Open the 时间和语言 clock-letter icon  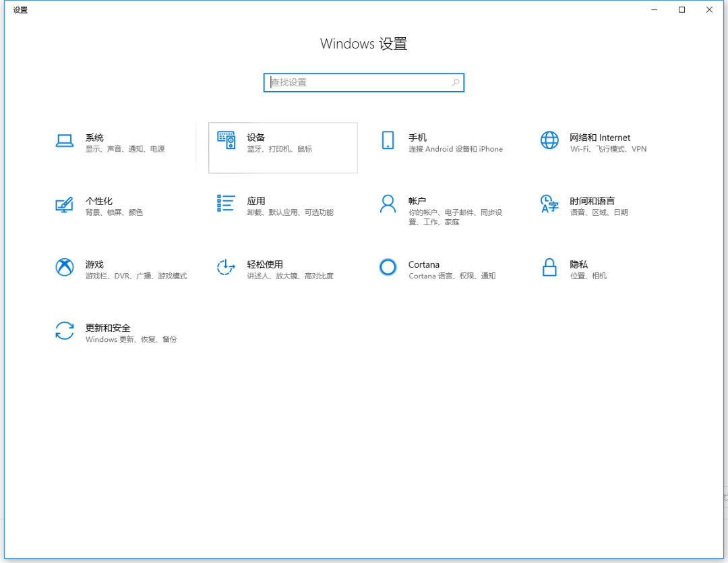pos(549,204)
